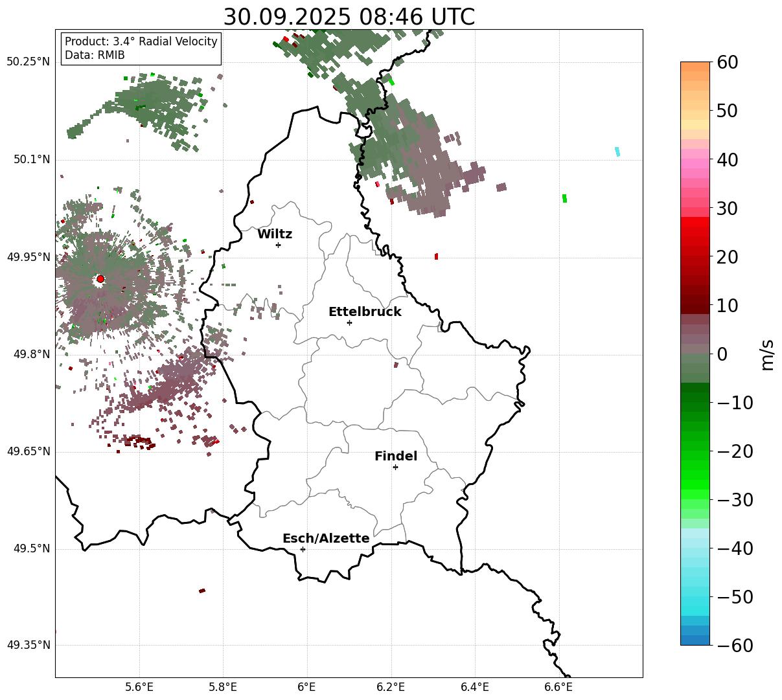Click the 50.25°N latitude tick label
Screen dimensions: 782x700
pyautogui.click(x=28, y=62)
